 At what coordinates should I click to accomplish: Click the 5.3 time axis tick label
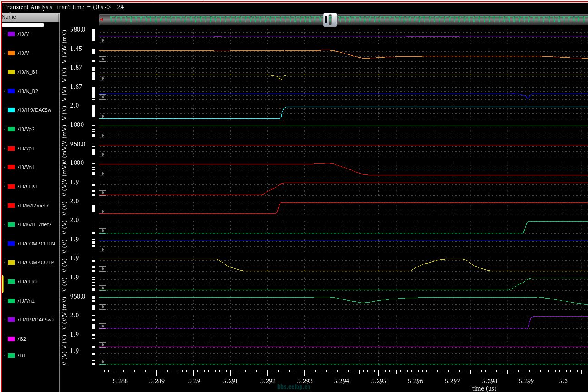(x=563, y=381)
